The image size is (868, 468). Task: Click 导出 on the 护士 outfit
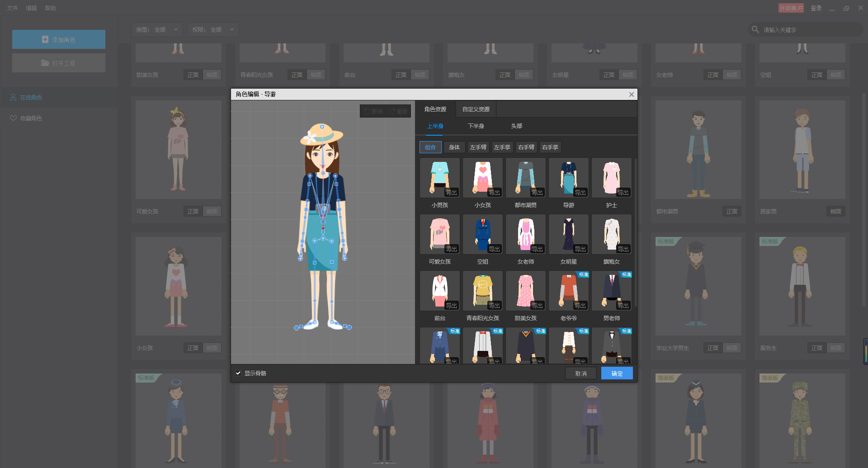point(623,192)
